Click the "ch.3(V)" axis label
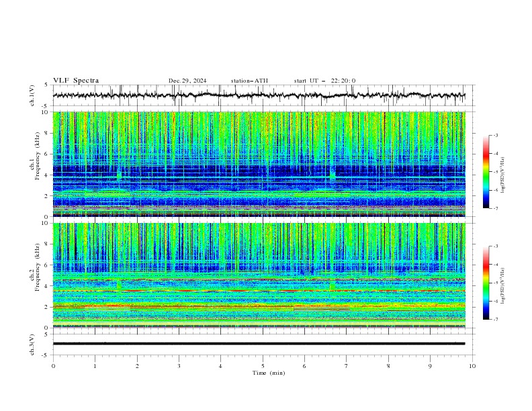Image resolution: width=532 pixels, height=411 pixels. [32, 345]
